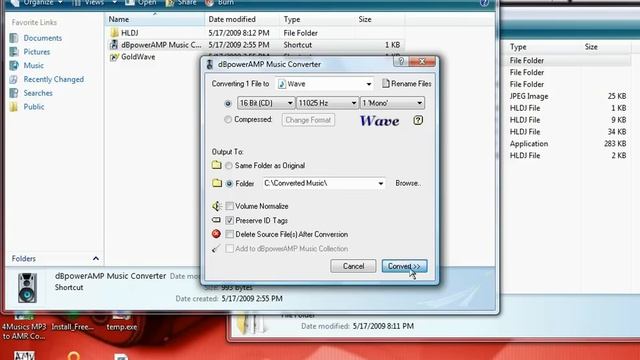Open the 11025 Hz sample rate dropdown
The image size is (640, 360).
(327, 103)
